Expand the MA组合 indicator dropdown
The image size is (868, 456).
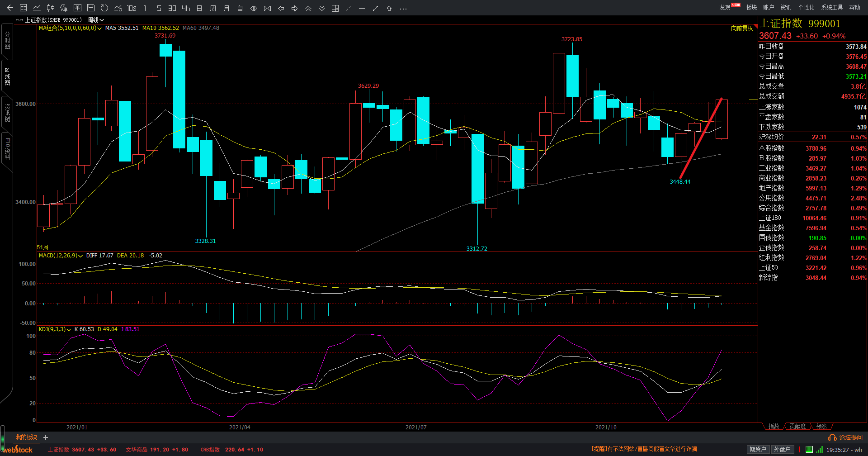(x=99, y=28)
